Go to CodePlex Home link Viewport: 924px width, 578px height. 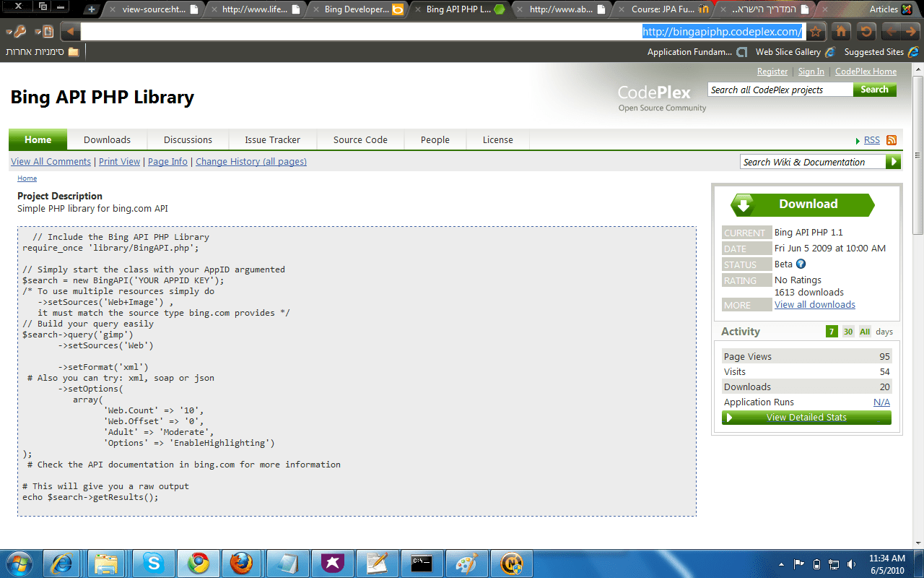(866, 72)
